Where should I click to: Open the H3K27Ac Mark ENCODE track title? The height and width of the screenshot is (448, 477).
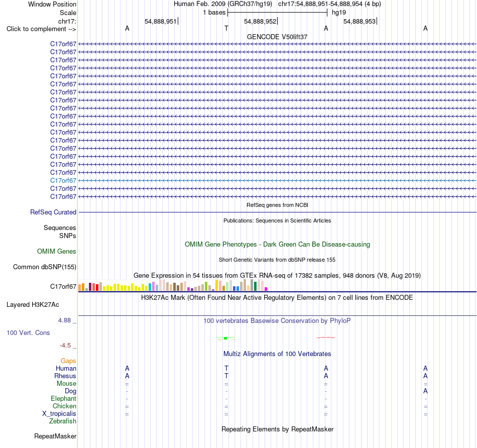(277, 298)
